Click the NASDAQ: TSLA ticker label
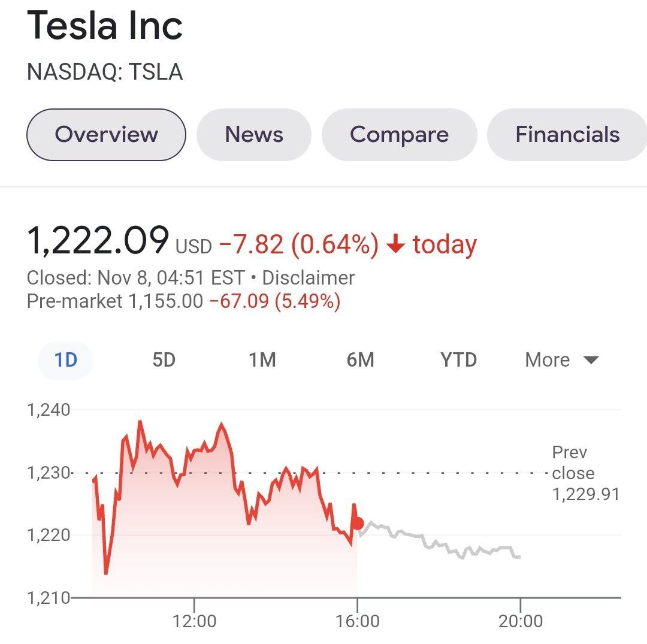647x644 pixels. [x=105, y=72]
